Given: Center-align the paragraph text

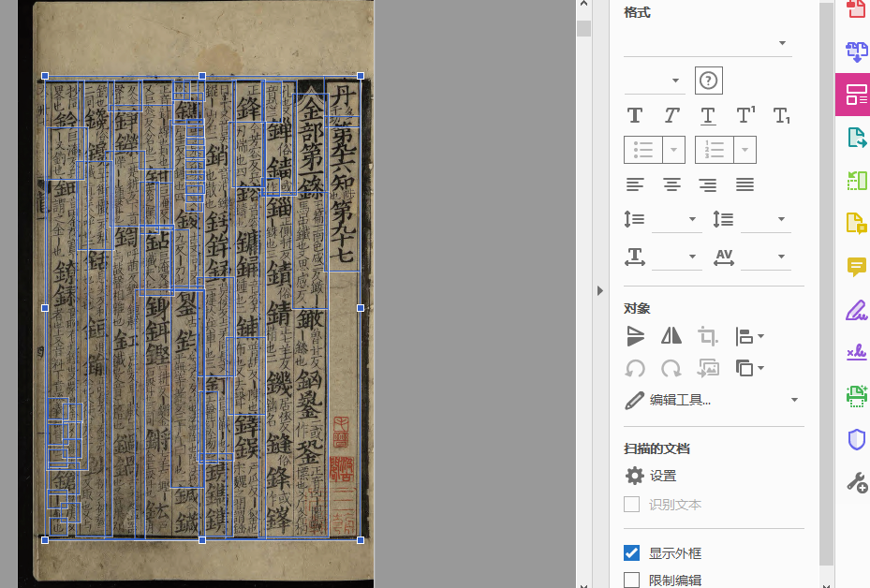Looking at the screenshot, I should (671, 184).
